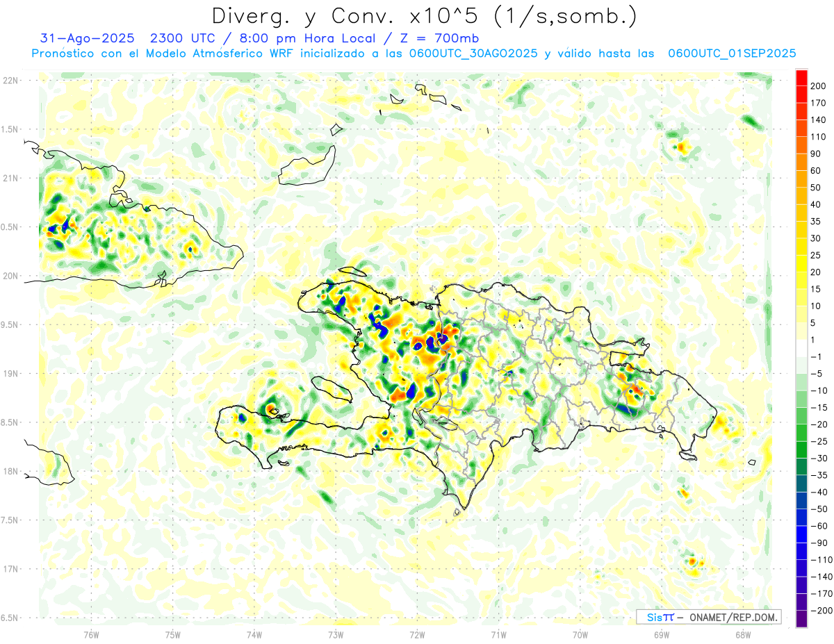This screenshot has height=644, width=834.
Task: Click the green colorbar segment between -20 and -25
Action: click(x=801, y=433)
